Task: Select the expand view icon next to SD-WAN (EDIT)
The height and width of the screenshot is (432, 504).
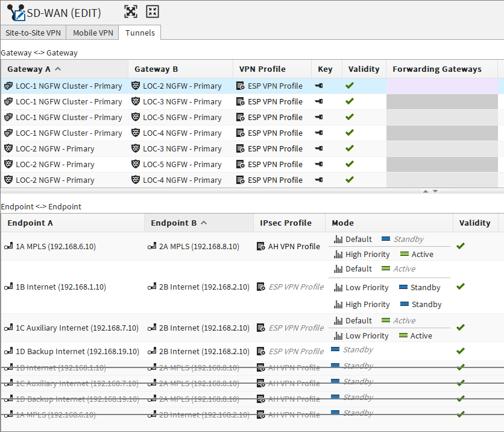Action: [130, 11]
